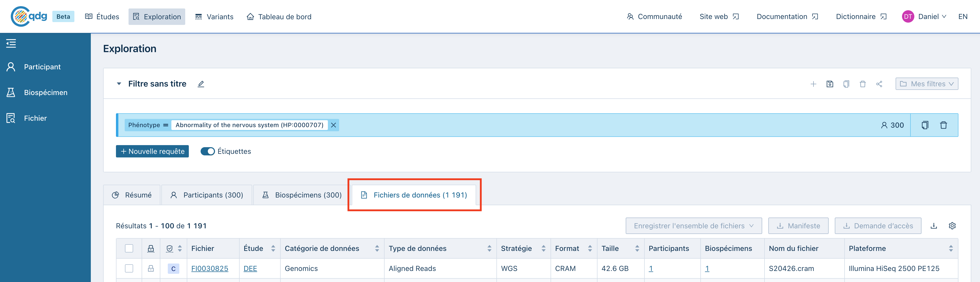The height and width of the screenshot is (282, 980).
Task: Check the FI0030825 row checkbox
Action: (x=129, y=268)
